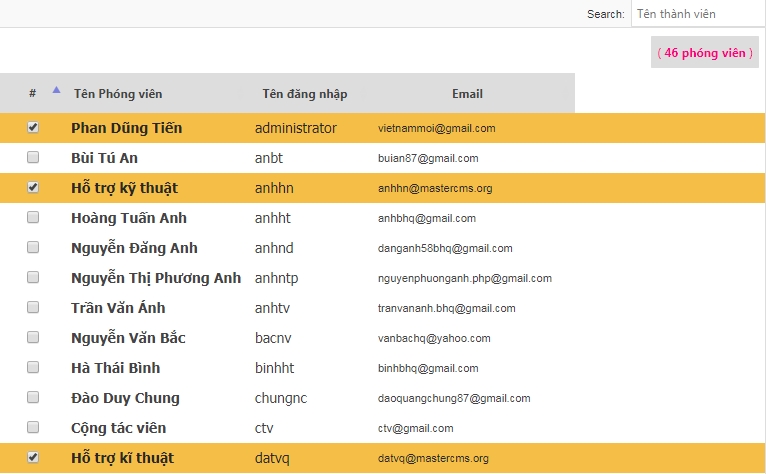Select the checkbox for Đào Duy Chung
Image resolution: width=766 pixels, height=474 pixels.
click(x=33, y=397)
